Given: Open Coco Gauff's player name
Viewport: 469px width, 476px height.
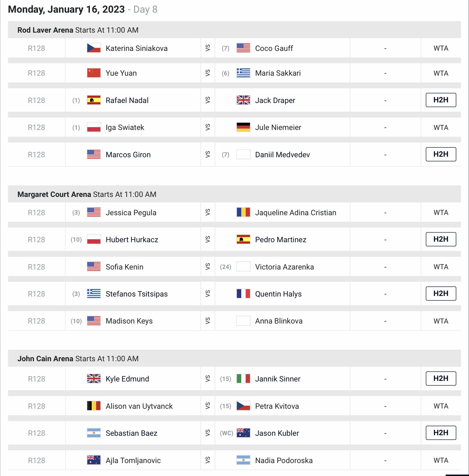Looking at the screenshot, I should 274,48.
